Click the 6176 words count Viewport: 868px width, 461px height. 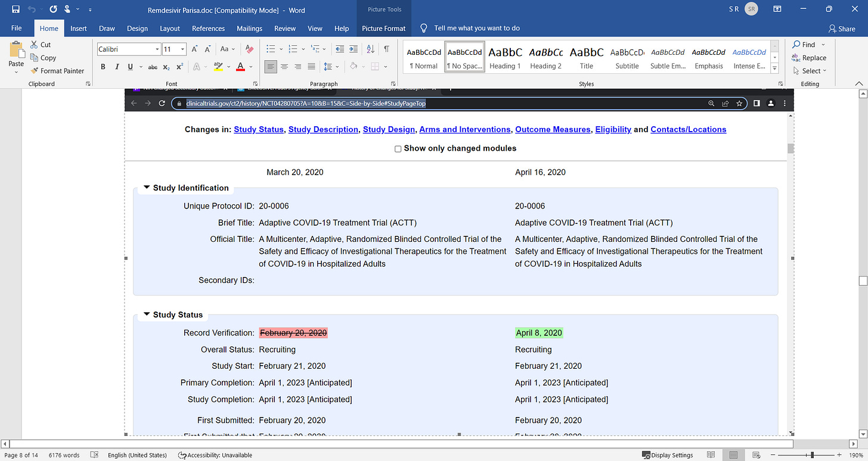point(64,455)
